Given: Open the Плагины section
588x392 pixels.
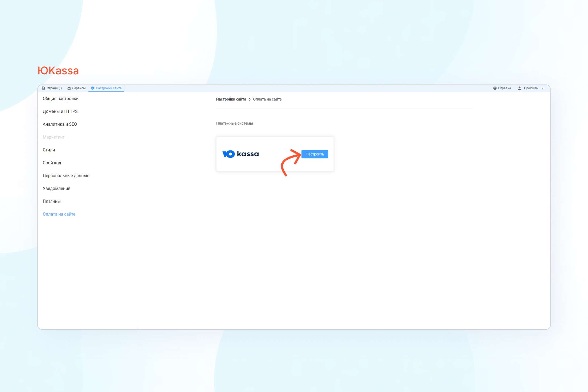Looking at the screenshot, I should click(52, 201).
